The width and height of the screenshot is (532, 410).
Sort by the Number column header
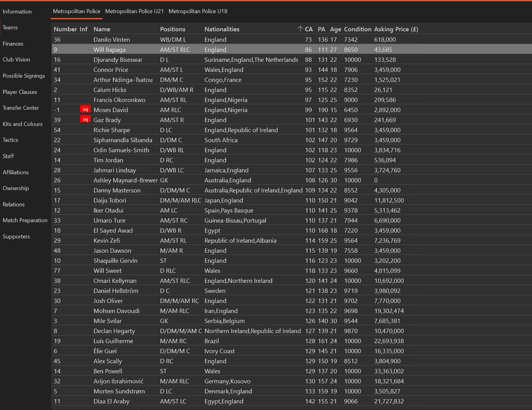[x=65, y=29]
